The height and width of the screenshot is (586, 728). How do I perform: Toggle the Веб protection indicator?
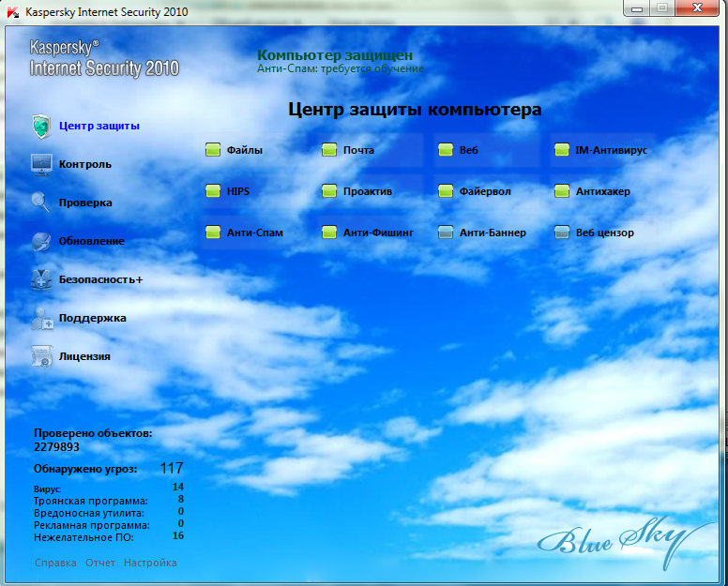click(x=446, y=150)
